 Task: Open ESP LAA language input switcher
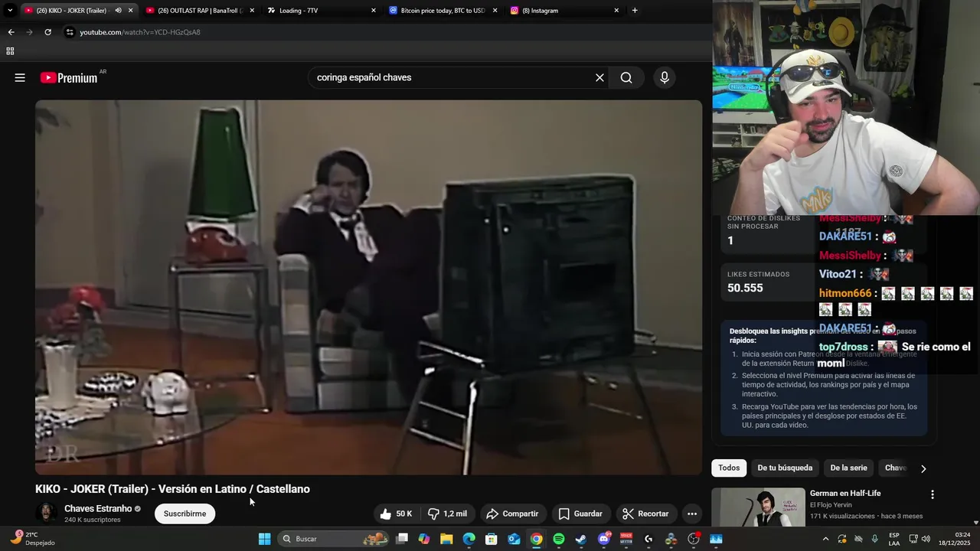pyautogui.click(x=894, y=539)
